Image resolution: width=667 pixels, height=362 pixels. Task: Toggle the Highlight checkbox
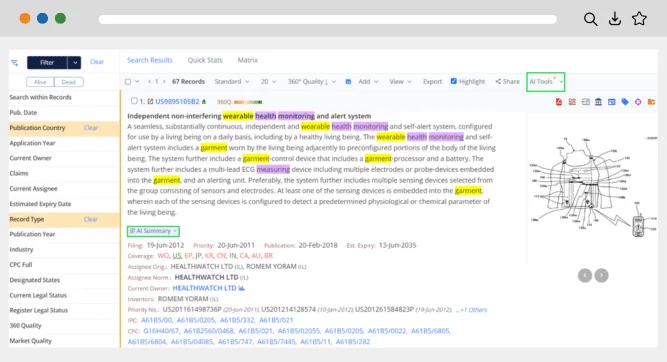(453, 81)
